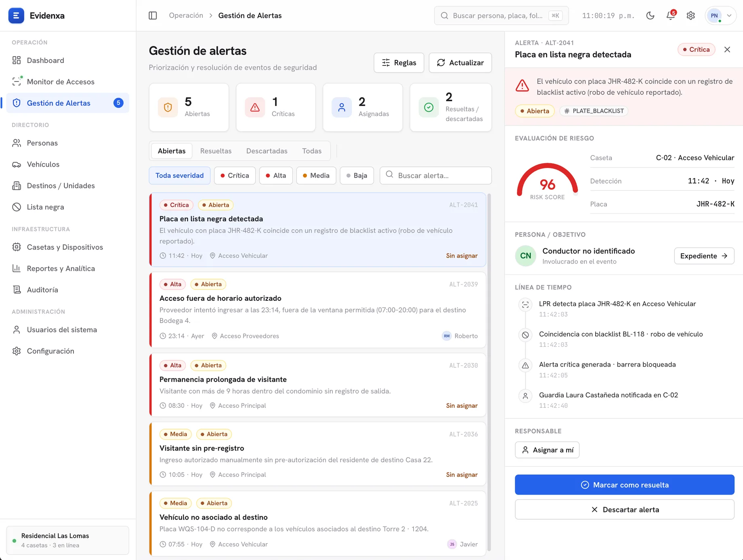This screenshot has width=743, height=560.
Task: Open Residencial Las Lomas site selector
Action: (68, 540)
